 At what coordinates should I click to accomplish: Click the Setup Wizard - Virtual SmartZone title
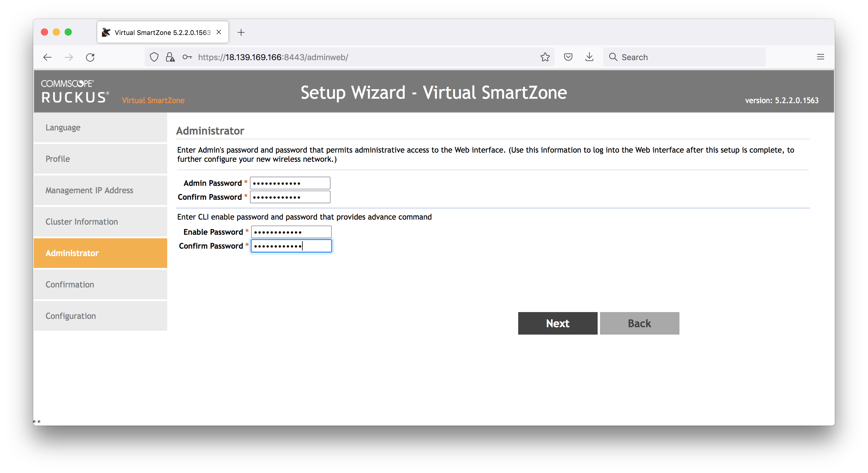[x=434, y=92]
